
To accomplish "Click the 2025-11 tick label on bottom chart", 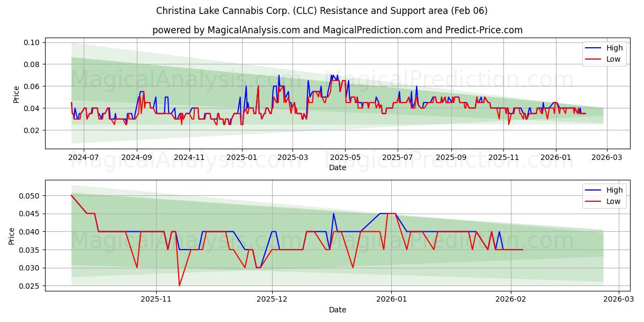I will click(156, 299).
